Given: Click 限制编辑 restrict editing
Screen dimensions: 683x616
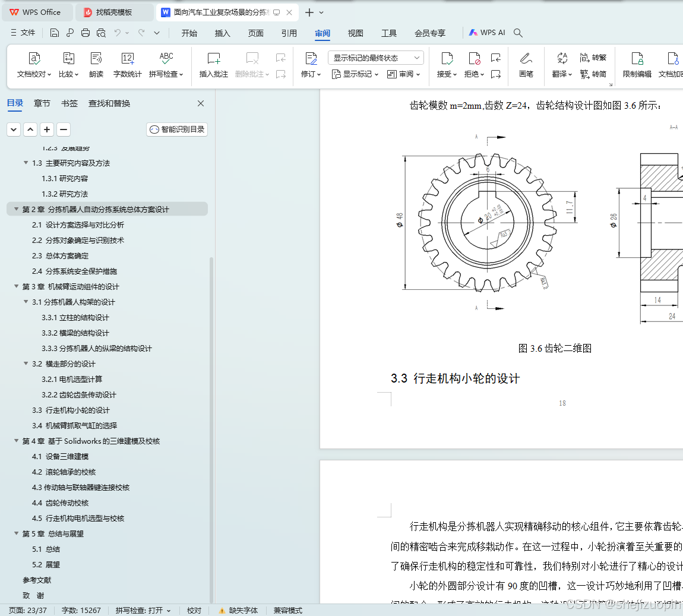Looking at the screenshot, I should [637, 65].
